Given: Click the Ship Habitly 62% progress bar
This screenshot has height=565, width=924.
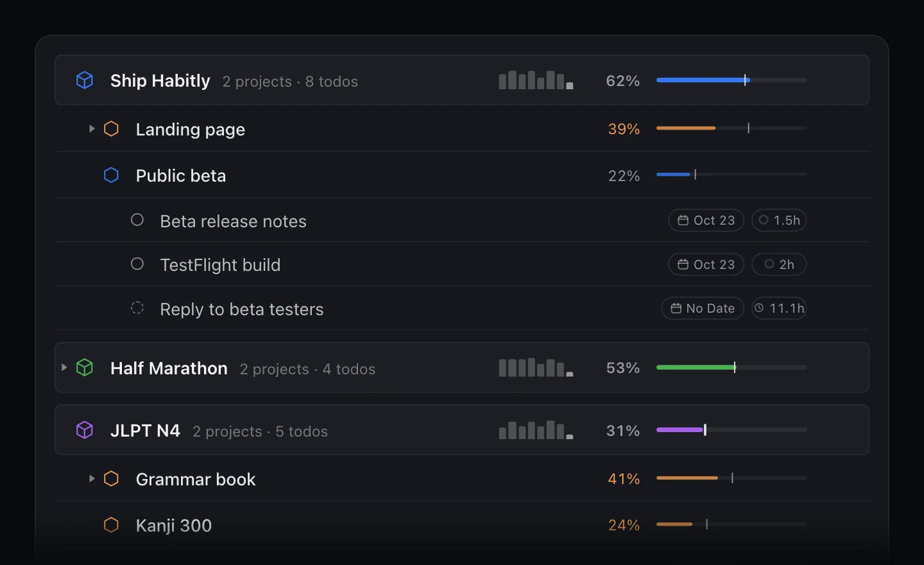Looking at the screenshot, I should click(732, 80).
